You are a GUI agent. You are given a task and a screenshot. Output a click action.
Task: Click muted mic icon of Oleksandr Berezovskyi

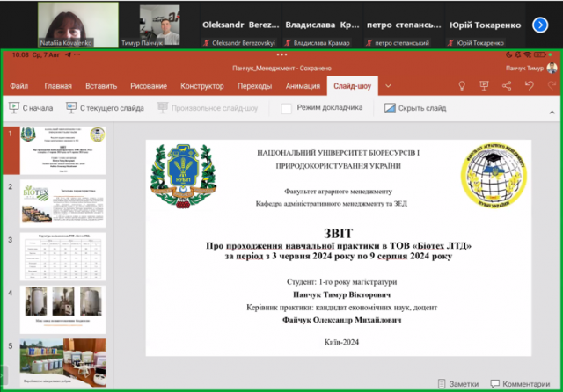coord(206,43)
